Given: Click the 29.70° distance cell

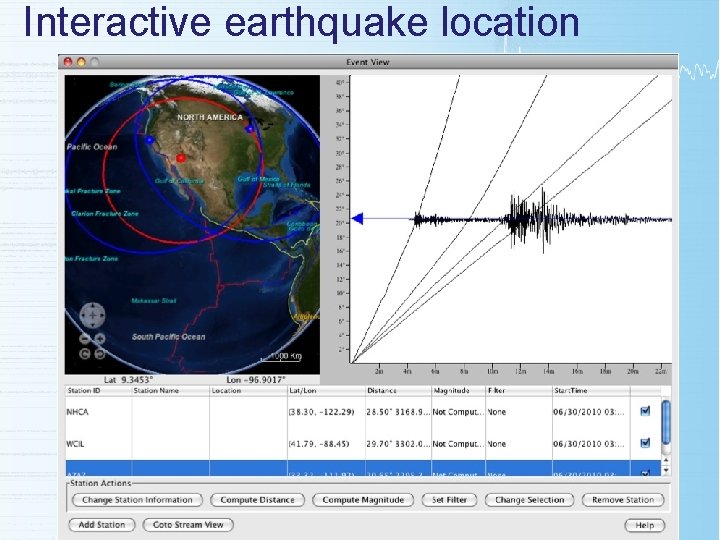Looking at the screenshot, I should [398, 444].
